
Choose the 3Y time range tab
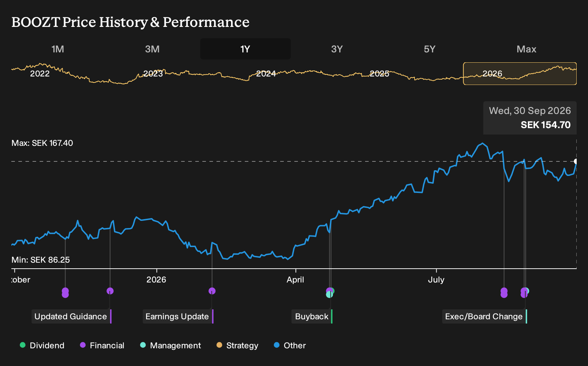337,49
